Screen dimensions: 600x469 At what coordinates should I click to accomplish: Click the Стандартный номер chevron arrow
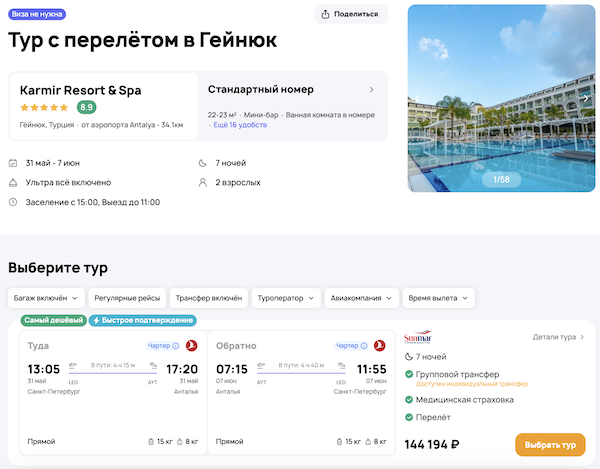(x=371, y=89)
